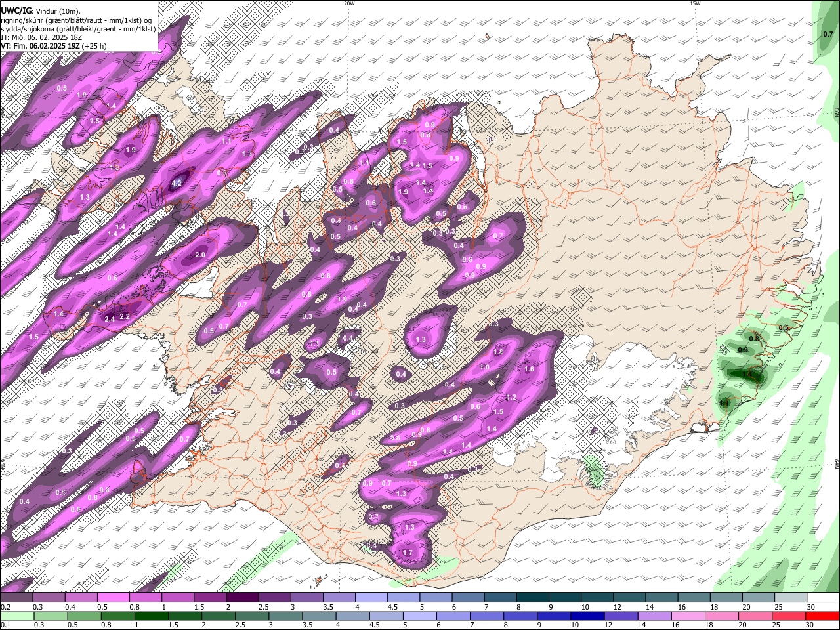Viewport: 840px width, 630px height.
Task: Select the '1.2' snowfall value on map
Action: tap(511, 398)
